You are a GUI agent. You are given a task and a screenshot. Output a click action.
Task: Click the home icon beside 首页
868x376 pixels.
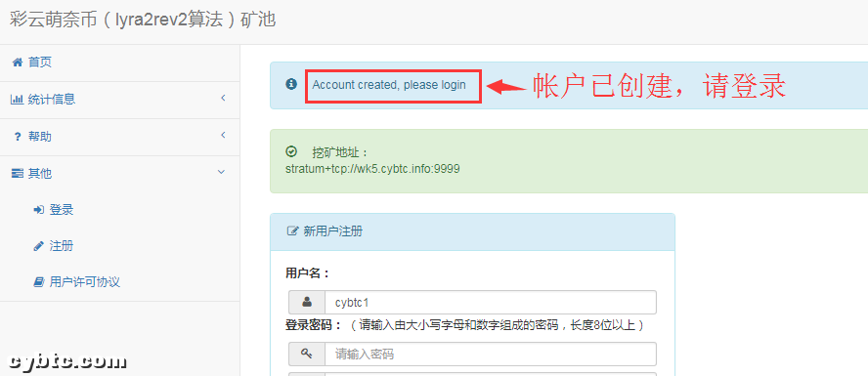point(18,62)
